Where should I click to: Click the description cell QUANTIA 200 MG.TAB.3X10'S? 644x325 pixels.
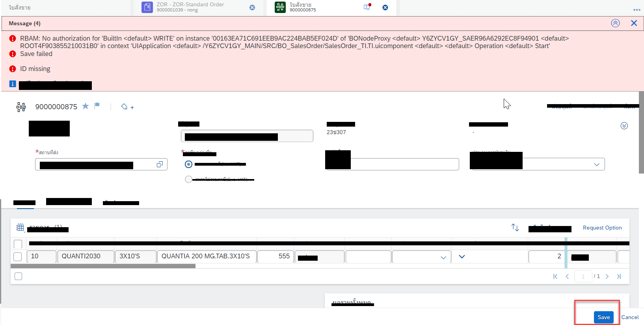coord(207,257)
